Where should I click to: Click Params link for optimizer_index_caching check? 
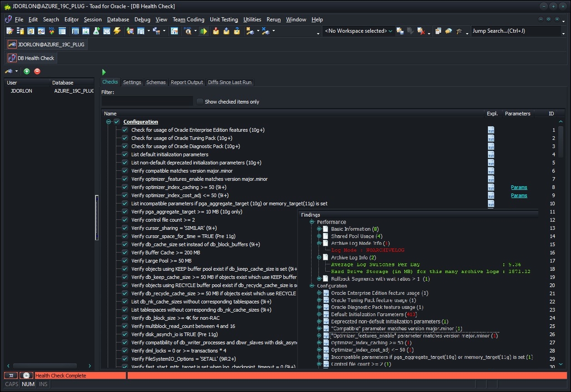pos(519,187)
